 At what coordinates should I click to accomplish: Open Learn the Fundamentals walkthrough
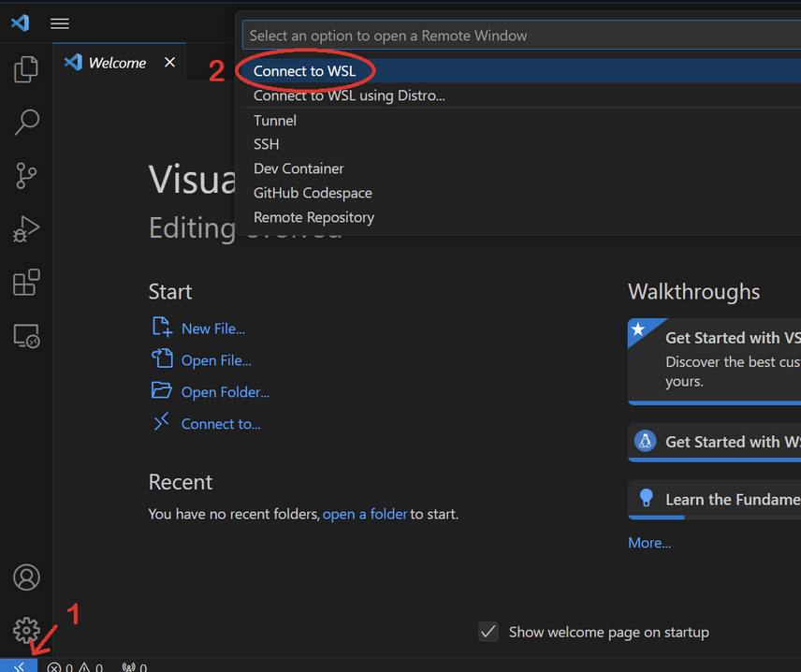coord(714,499)
